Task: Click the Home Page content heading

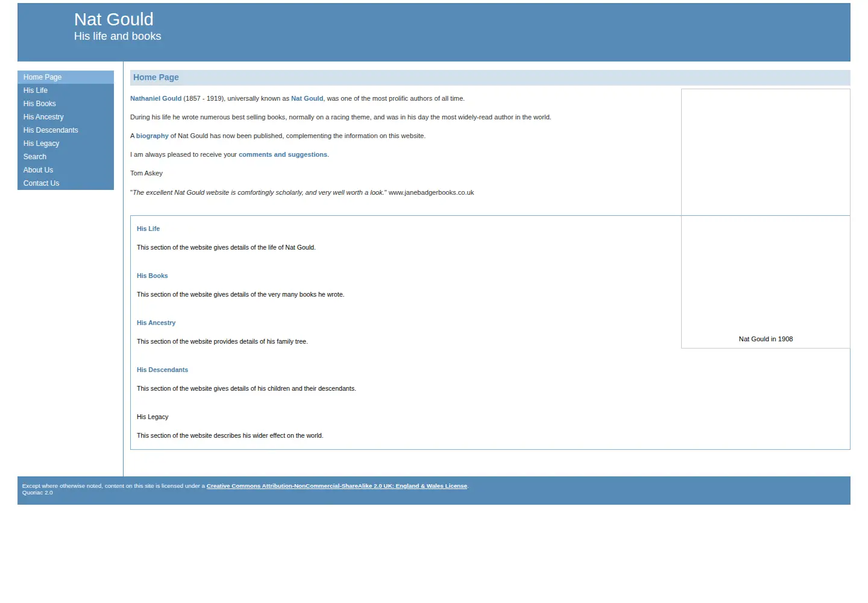Action: tap(156, 77)
